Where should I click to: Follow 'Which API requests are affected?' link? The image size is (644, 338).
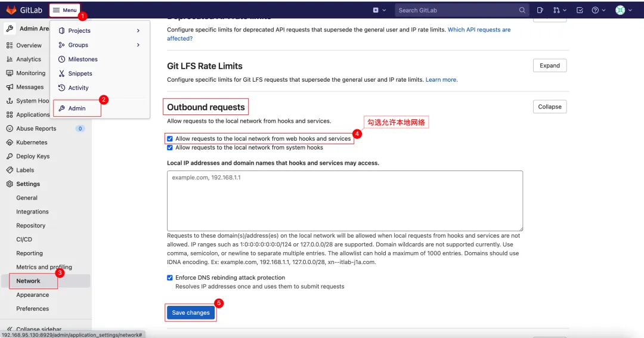tap(479, 30)
